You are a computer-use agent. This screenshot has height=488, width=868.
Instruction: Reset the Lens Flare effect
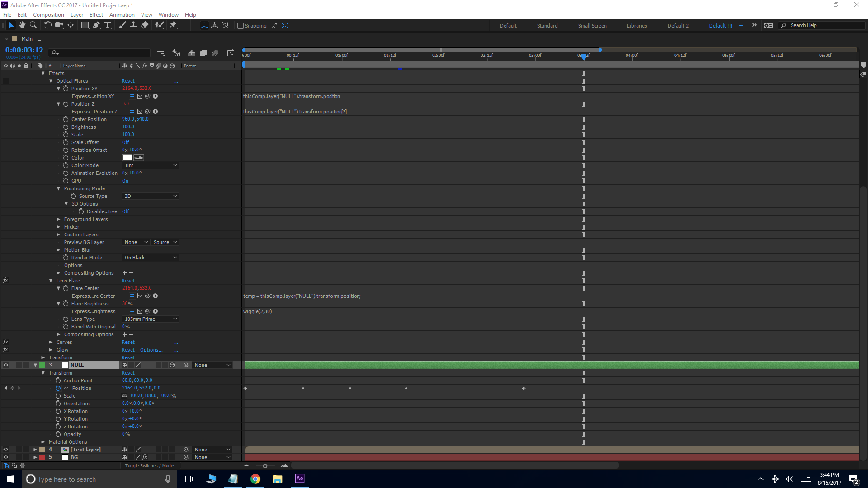click(128, 281)
